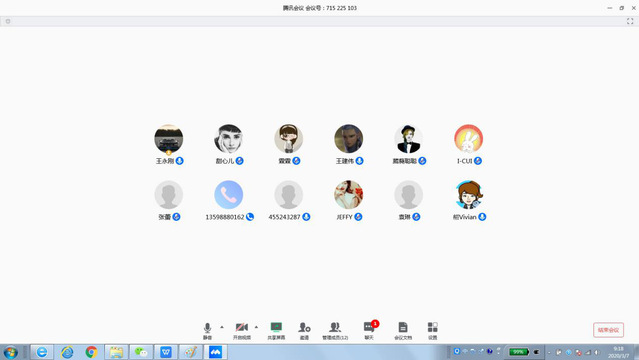Expand video options arrow beside camera
The height and width of the screenshot is (360, 639).
(256, 327)
